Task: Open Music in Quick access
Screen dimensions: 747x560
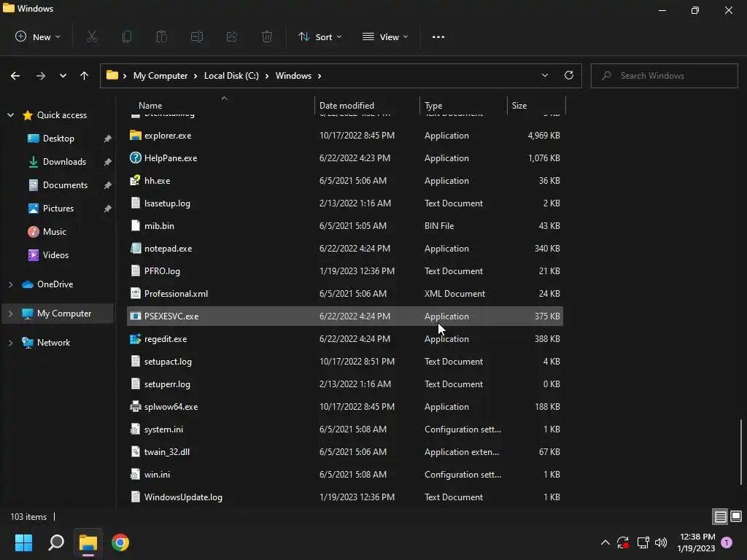Action: coord(54,231)
